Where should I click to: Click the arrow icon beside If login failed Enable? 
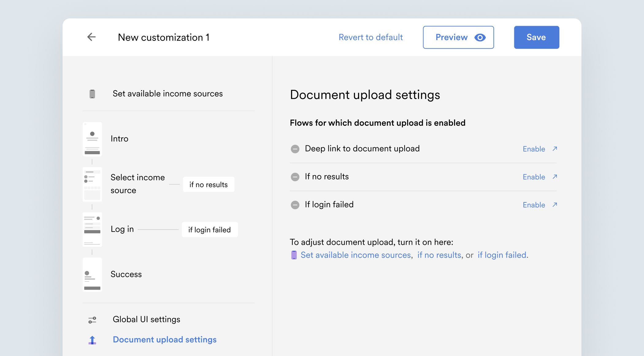point(555,205)
